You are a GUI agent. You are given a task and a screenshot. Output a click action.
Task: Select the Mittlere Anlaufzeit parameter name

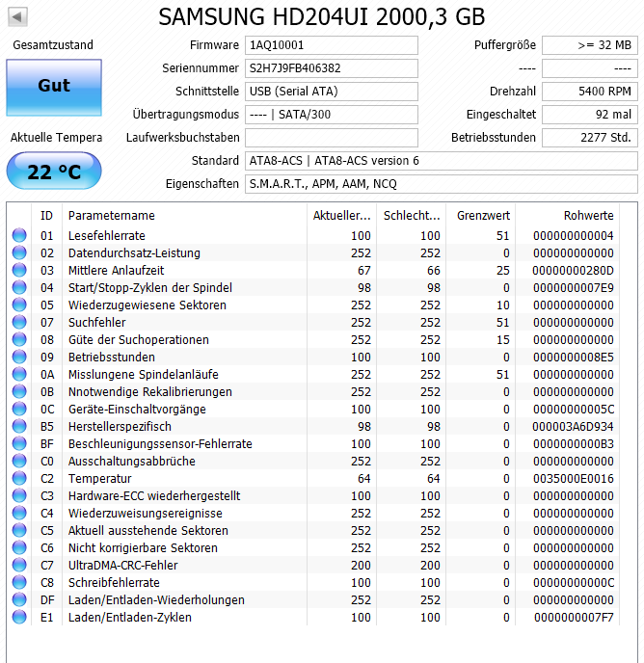(116, 270)
